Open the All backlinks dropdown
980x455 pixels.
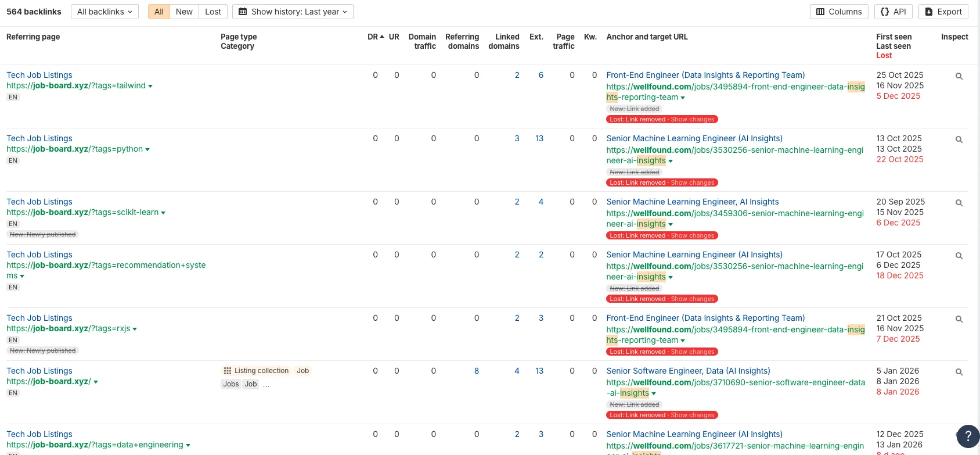click(x=105, y=12)
